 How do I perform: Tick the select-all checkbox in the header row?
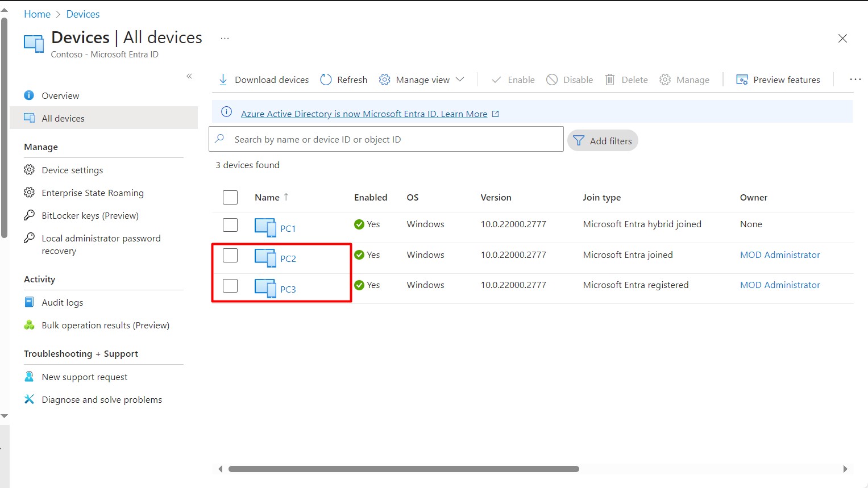click(x=230, y=197)
